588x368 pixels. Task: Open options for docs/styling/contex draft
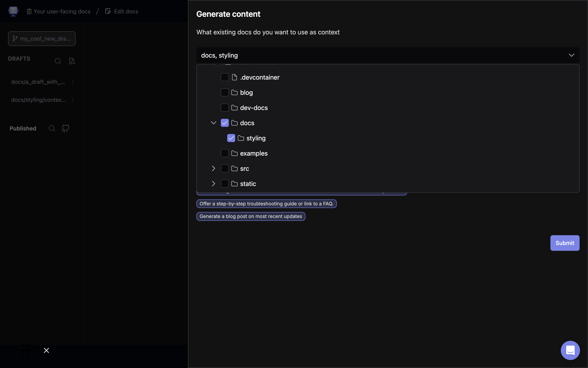click(73, 100)
